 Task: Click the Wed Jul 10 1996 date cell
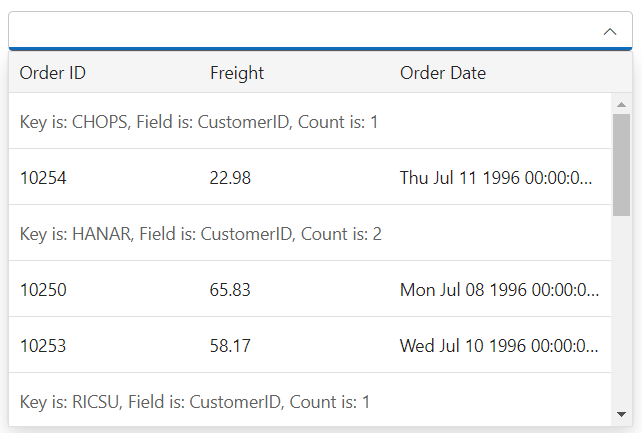pyautogui.click(x=499, y=345)
